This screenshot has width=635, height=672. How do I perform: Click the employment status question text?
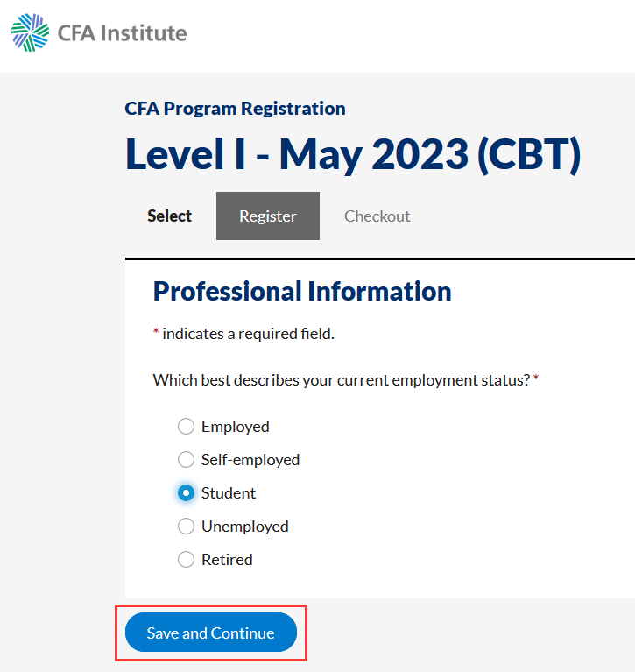[x=342, y=380]
